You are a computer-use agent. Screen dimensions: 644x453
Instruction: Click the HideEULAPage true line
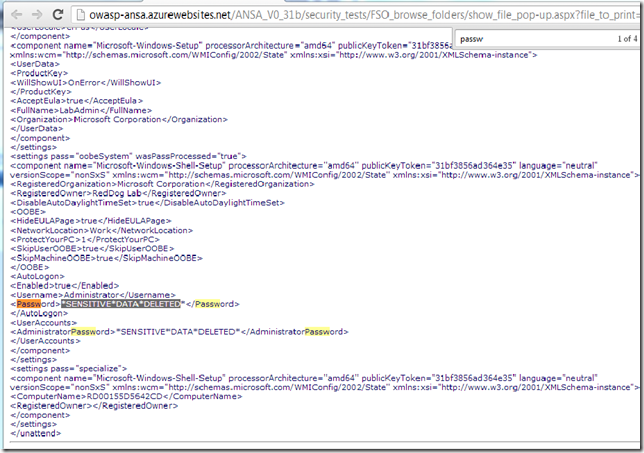pyautogui.click(x=91, y=221)
